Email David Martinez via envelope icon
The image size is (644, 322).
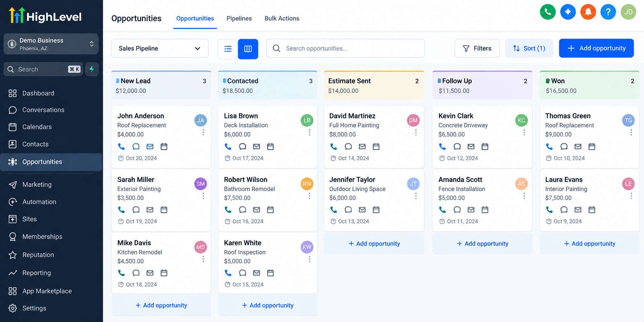click(x=362, y=147)
